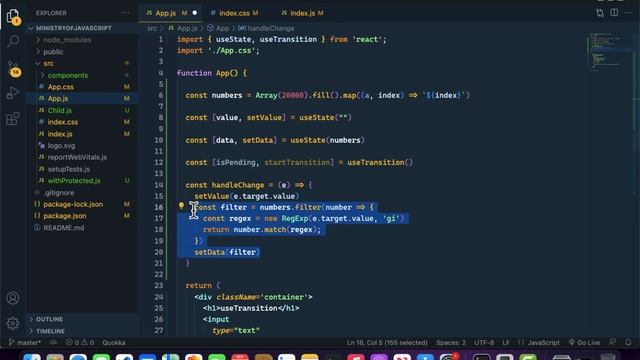Open App.css in the explorer
Image resolution: width=640 pixels, height=360 pixels.
60,87
